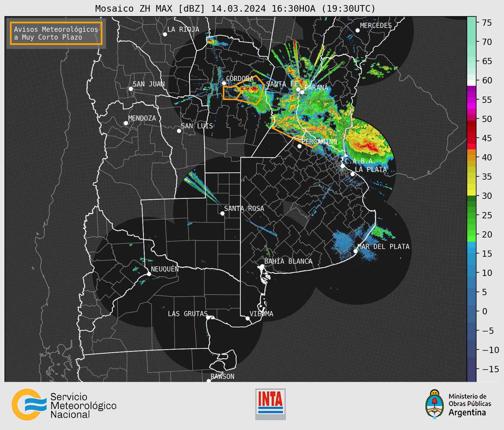Click the MERCEDES city marker
Viewport: 504px width, 430px height.
(358, 31)
